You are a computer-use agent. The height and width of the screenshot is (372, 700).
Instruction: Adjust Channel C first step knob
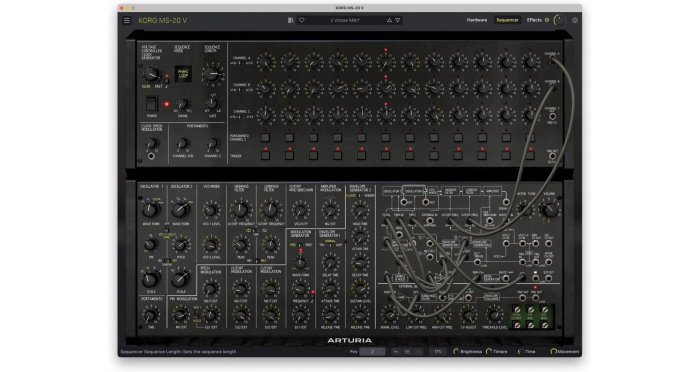266,115
